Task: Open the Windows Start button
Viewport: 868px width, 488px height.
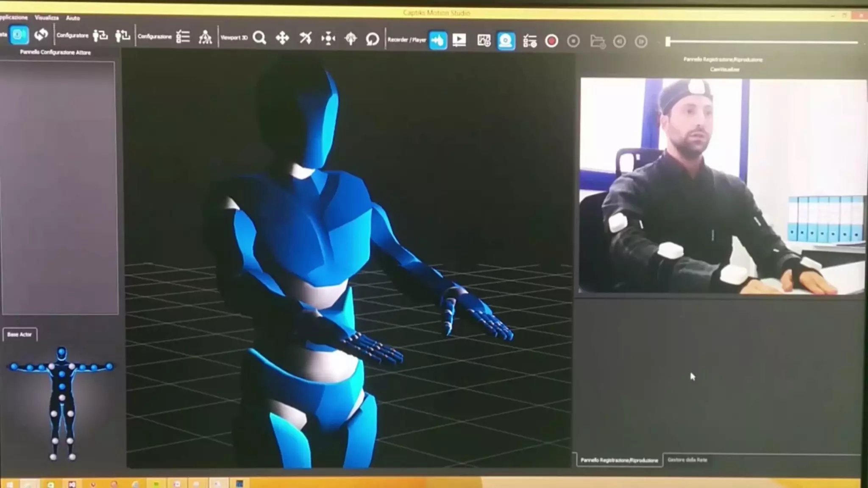Action: point(9,484)
